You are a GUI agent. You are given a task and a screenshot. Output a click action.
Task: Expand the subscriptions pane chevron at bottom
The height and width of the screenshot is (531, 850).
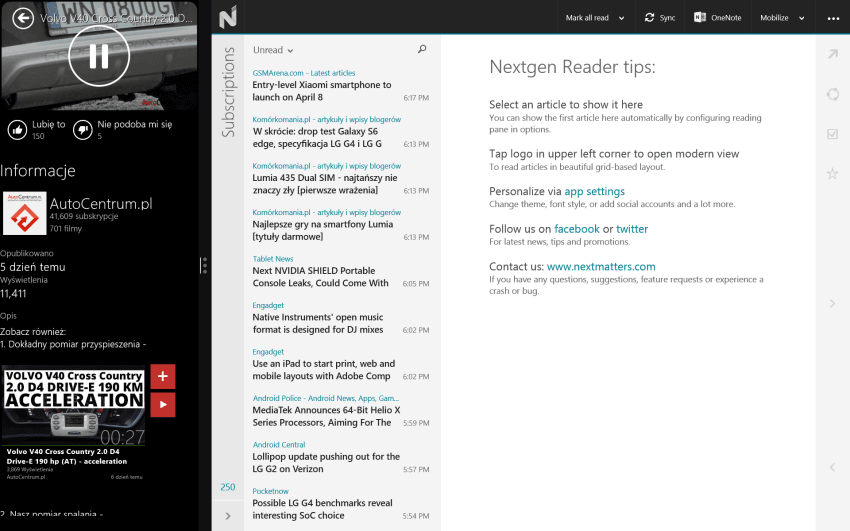pos(228,516)
